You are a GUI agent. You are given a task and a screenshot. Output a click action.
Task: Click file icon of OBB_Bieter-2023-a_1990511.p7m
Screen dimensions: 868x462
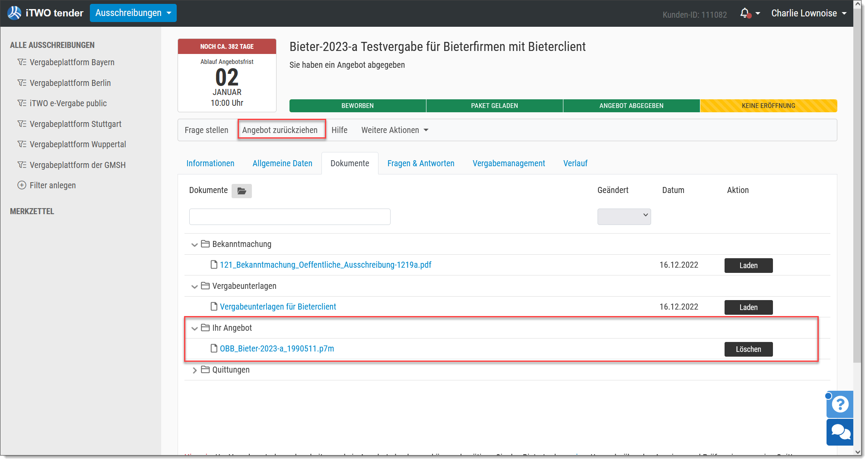[x=214, y=348]
